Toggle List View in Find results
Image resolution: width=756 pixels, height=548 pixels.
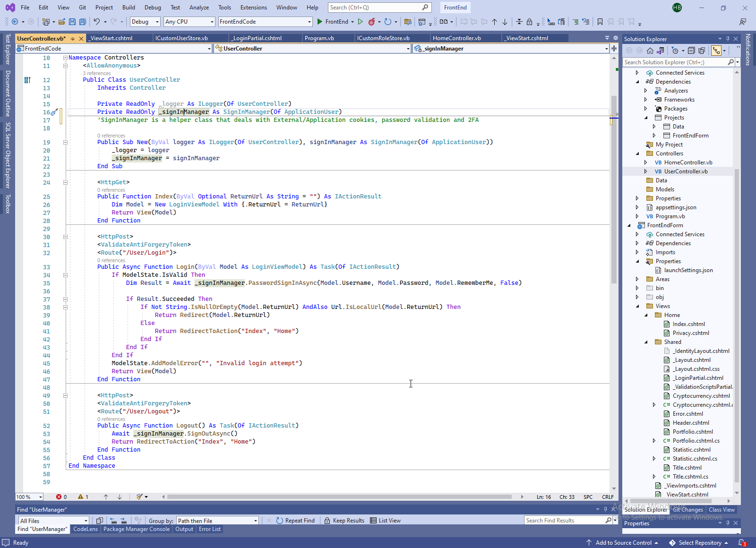385,521
